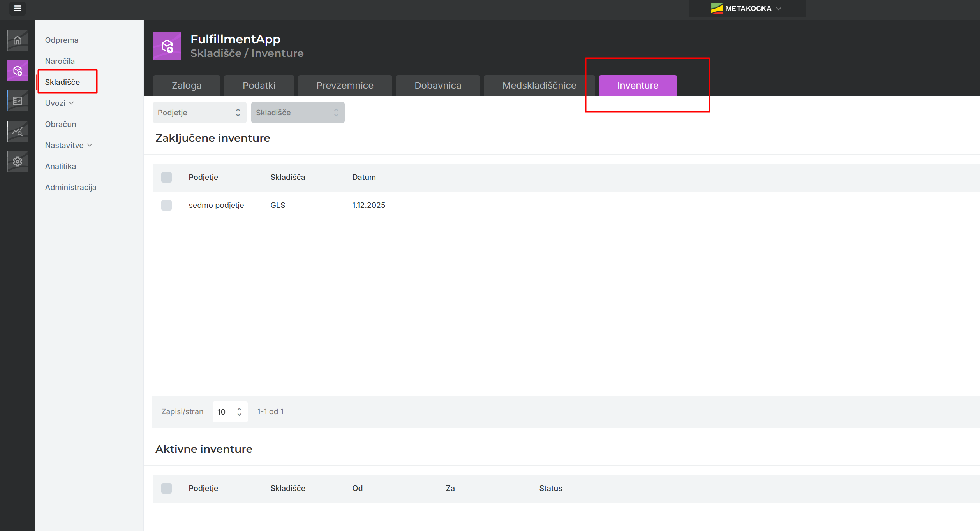Switch to the Zaloga tab
This screenshot has width=980, height=531.
(187, 86)
